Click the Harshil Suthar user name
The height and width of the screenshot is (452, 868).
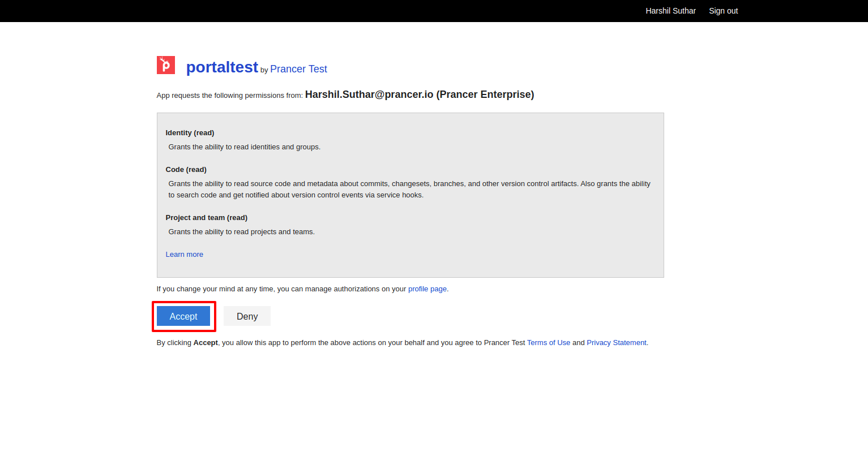coord(670,11)
